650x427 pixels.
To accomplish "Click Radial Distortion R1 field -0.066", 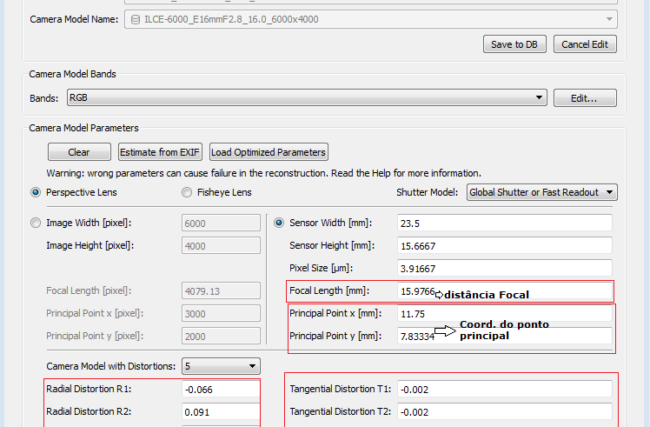I will click(x=221, y=389).
